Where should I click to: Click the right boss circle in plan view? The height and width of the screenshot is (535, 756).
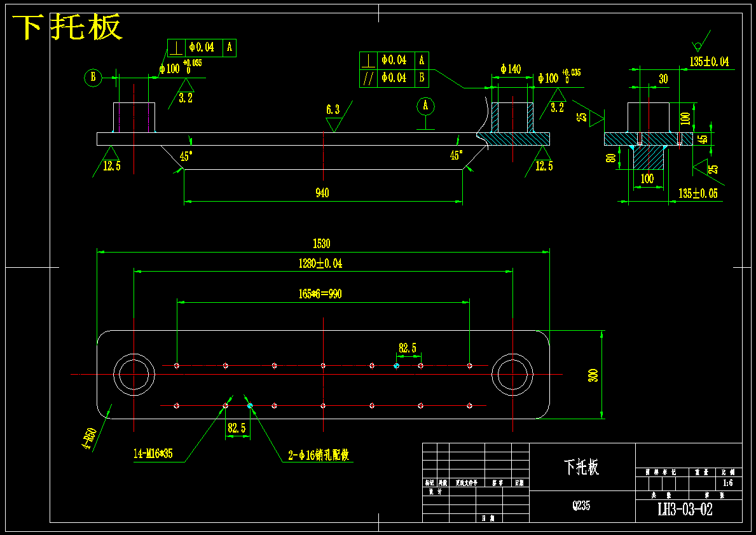tap(512, 374)
